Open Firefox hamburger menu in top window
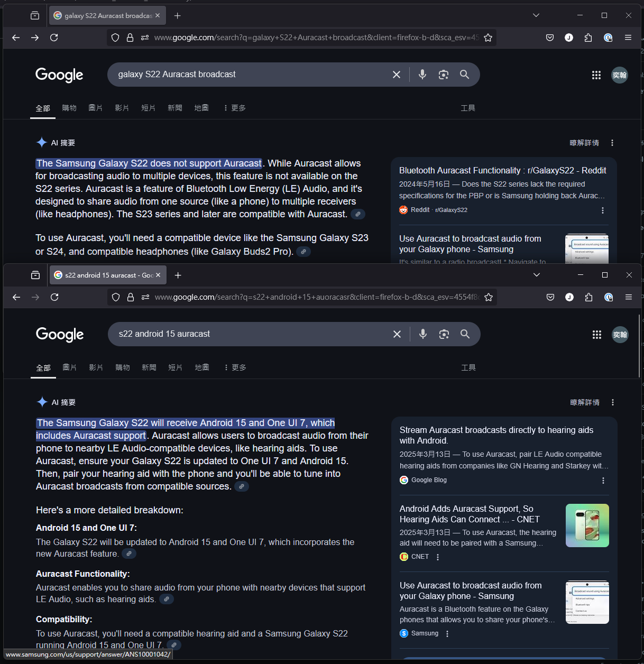Screen dimensions: 644x664 (x=628, y=38)
